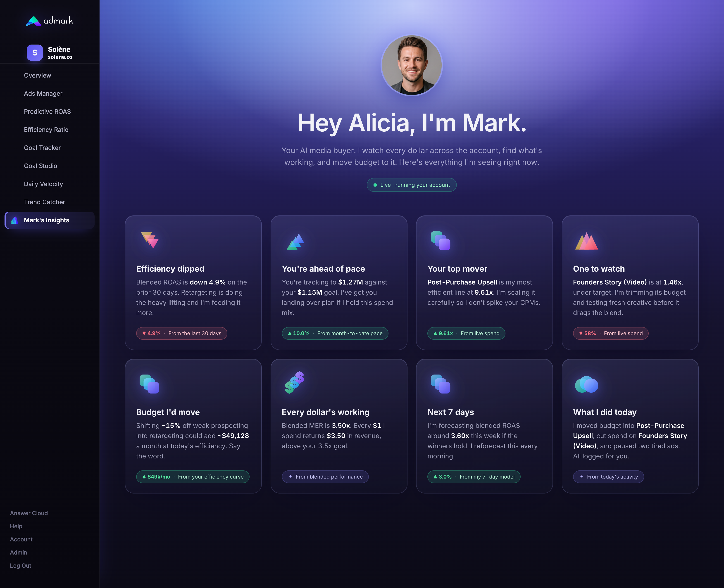The image size is (724, 588).
Task: Click the 10.0% month-to-date pace pill
Action: click(335, 333)
